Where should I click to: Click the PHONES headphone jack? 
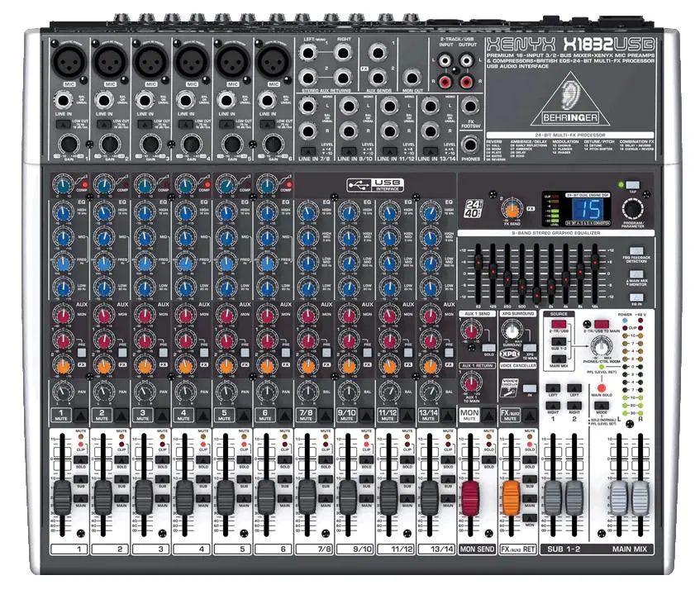coord(470,144)
